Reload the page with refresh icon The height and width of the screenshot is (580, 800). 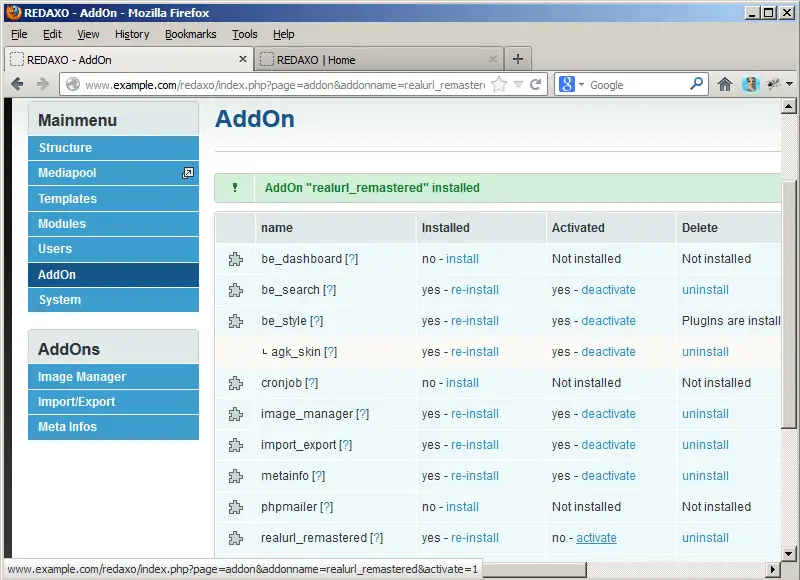(x=535, y=84)
